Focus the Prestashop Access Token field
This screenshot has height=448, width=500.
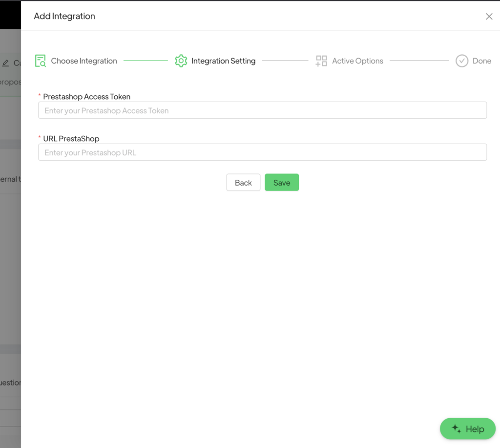pyautogui.click(x=262, y=110)
